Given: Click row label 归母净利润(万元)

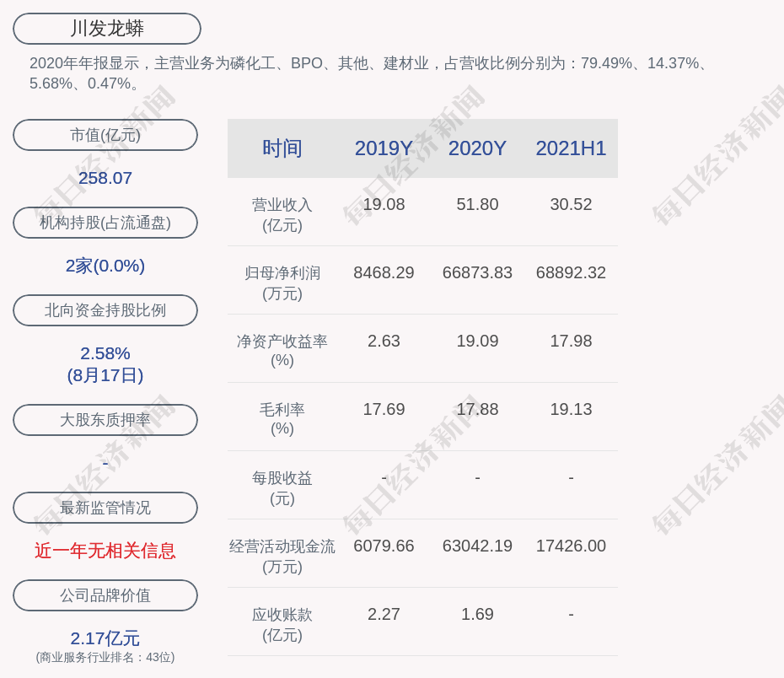Looking at the screenshot, I should (x=282, y=283).
